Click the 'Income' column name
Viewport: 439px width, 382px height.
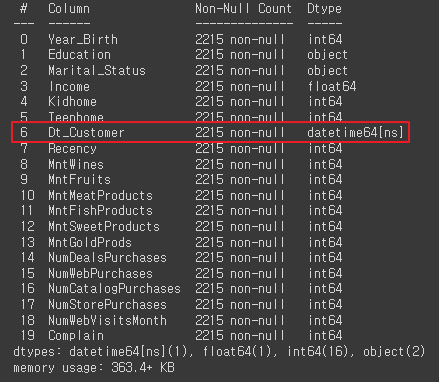point(69,87)
